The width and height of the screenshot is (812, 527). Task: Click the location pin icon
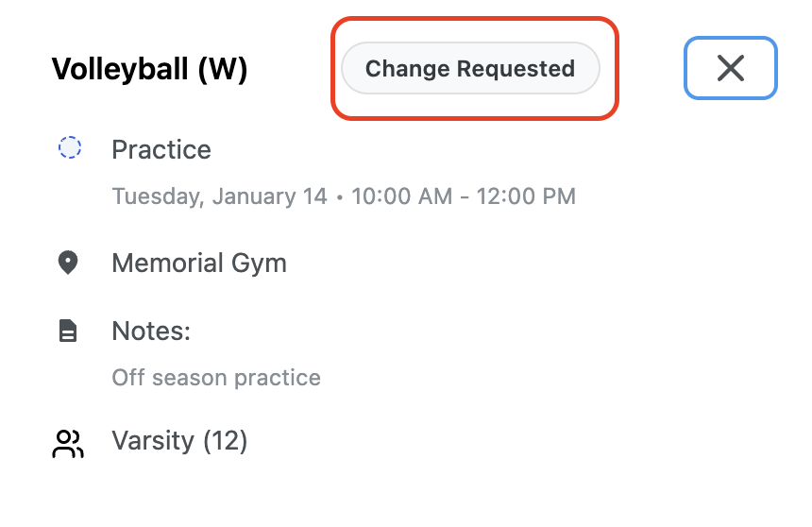click(68, 263)
